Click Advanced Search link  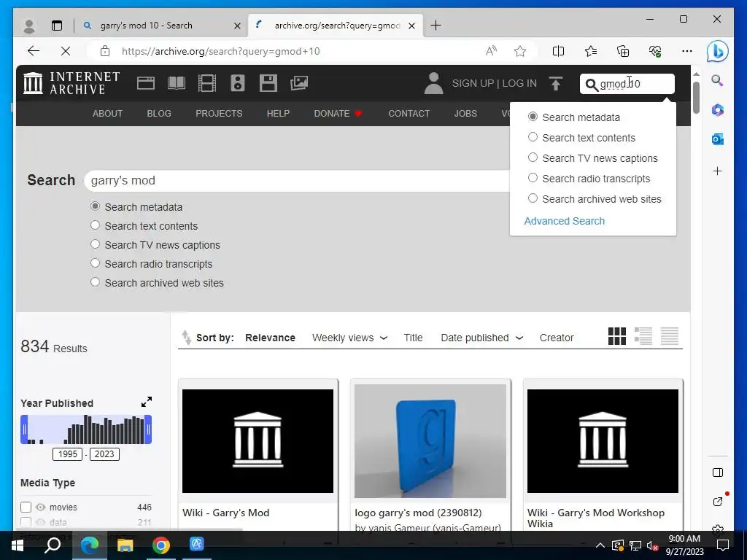click(x=564, y=221)
